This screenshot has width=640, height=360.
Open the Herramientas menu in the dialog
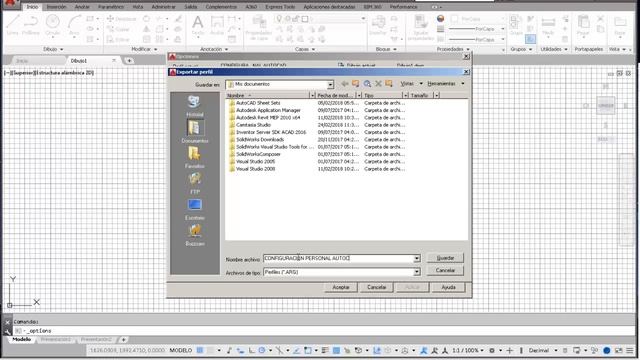[x=446, y=84]
